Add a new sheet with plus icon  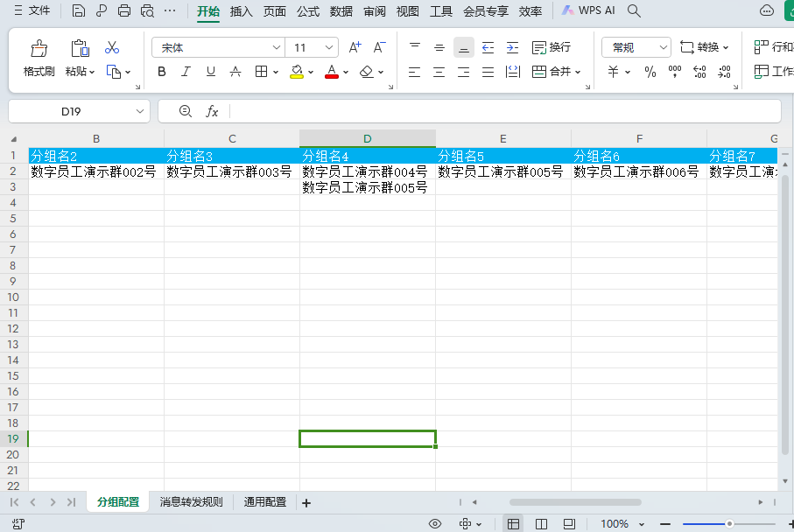[306, 502]
